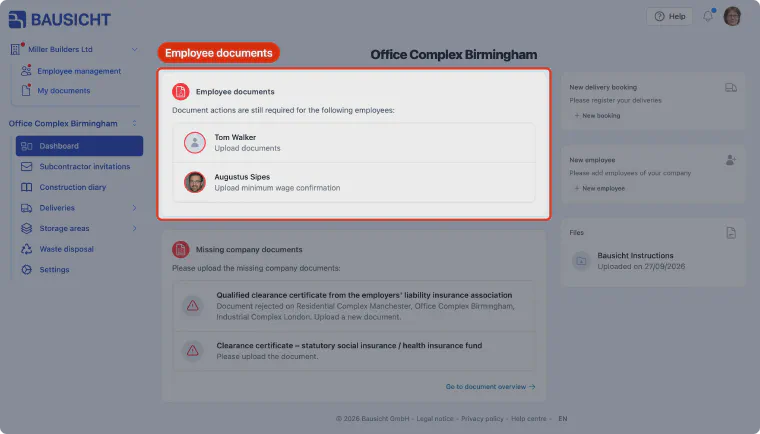The image size is (760, 434).
Task: Open the Legal notice footer link
Action: click(x=435, y=419)
